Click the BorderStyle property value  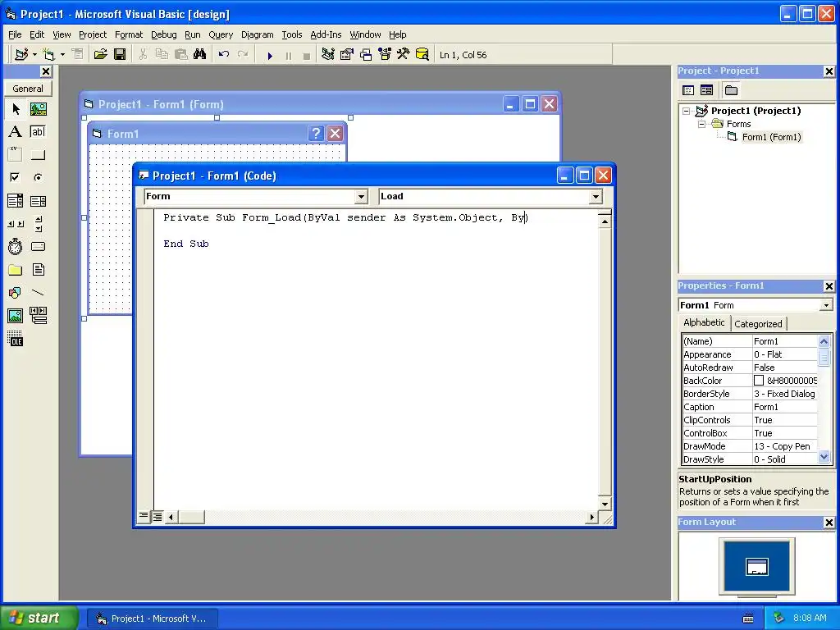[784, 394]
